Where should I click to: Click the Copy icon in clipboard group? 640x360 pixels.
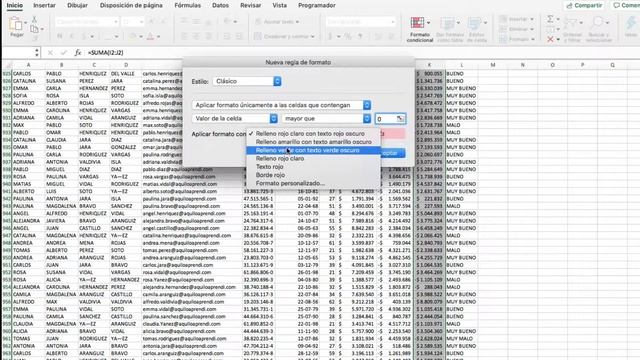[34, 29]
